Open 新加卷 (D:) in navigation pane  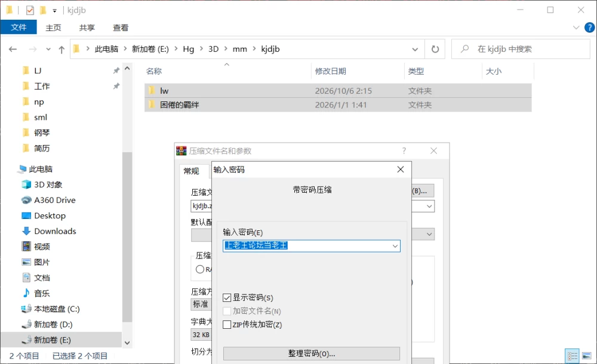pyautogui.click(x=53, y=325)
